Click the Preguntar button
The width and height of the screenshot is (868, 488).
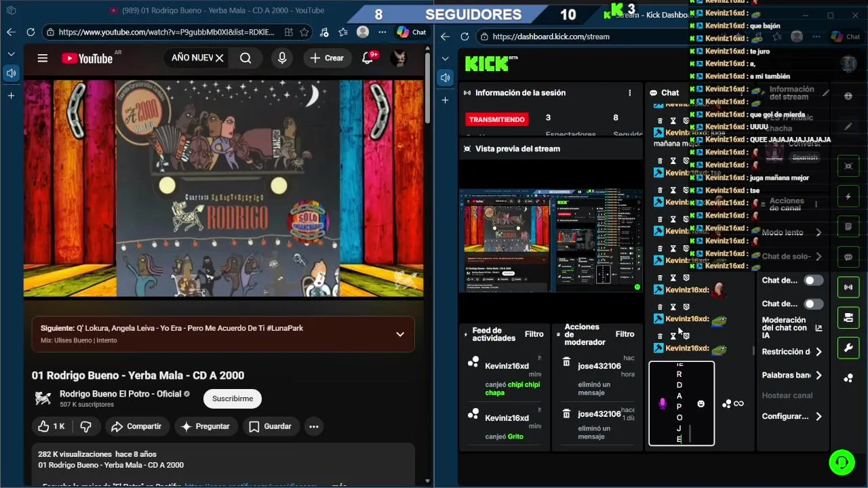[206, 426]
